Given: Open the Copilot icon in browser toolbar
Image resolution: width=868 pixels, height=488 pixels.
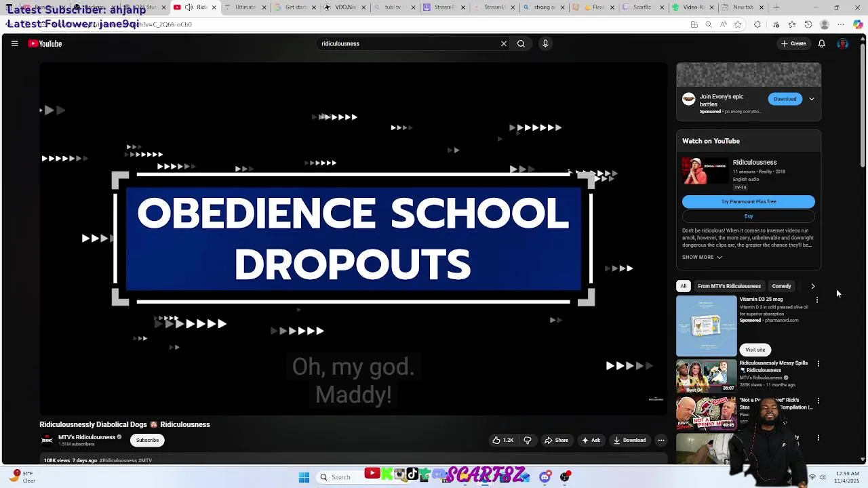Looking at the screenshot, I should pyautogui.click(x=858, y=24).
